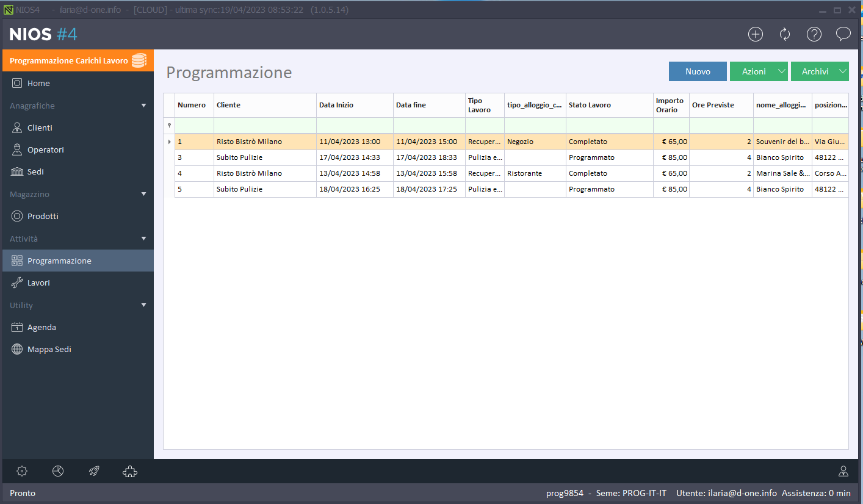Open the help question mark icon
Viewport: 863px width, 504px height.
tap(814, 34)
